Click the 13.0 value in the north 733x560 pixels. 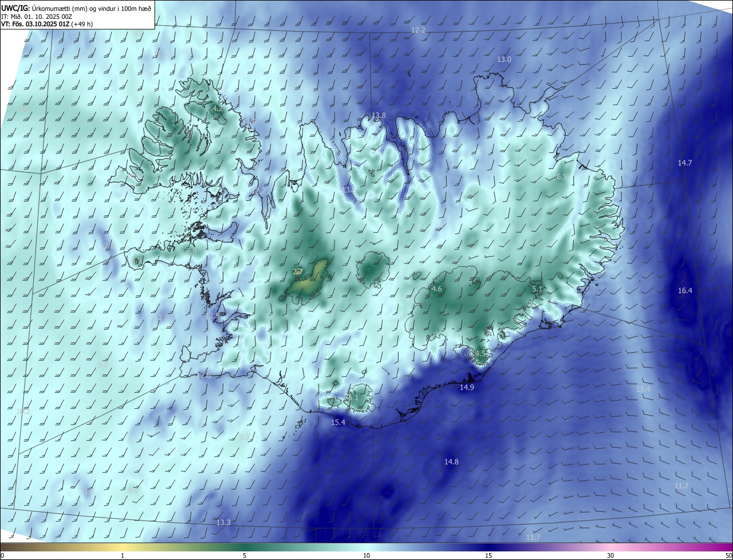[504, 60]
